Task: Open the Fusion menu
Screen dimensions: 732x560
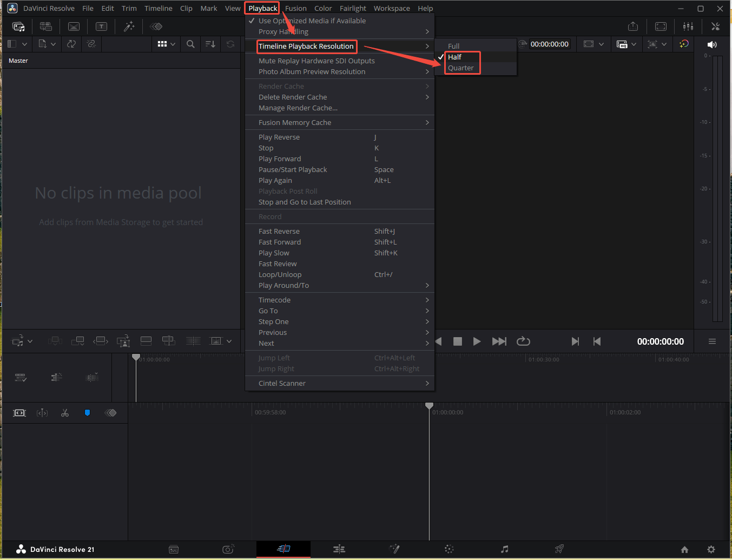Action: coord(296,8)
